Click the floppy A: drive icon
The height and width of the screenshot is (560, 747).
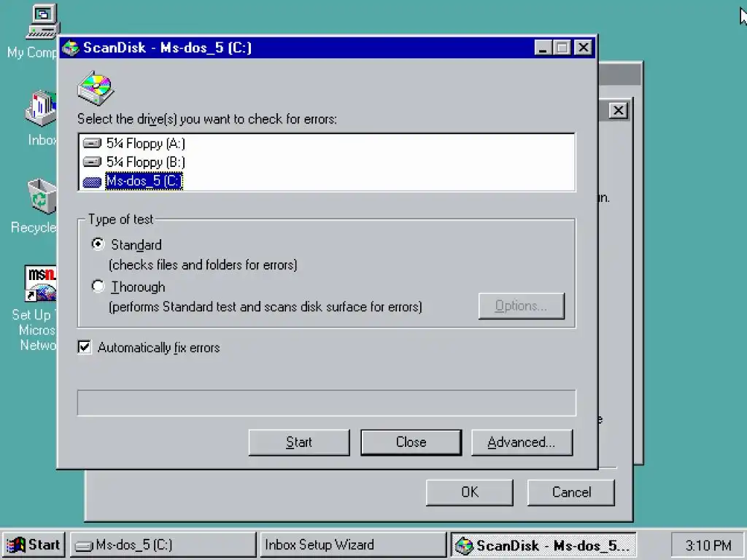[92, 144]
